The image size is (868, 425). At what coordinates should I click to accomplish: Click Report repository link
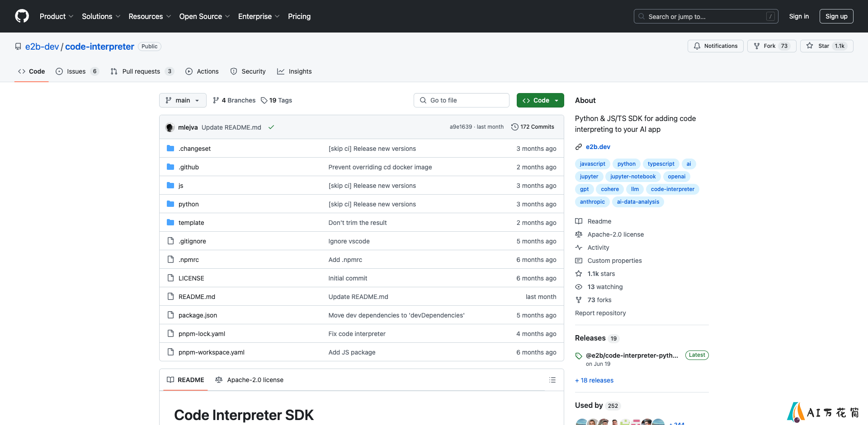(x=600, y=313)
